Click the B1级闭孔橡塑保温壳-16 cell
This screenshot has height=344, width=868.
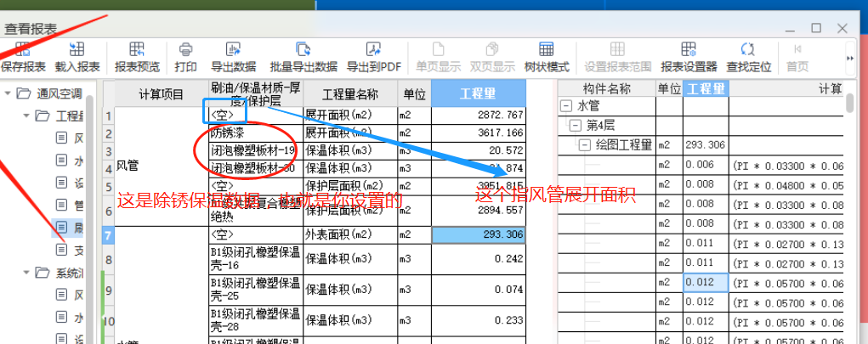click(256, 259)
